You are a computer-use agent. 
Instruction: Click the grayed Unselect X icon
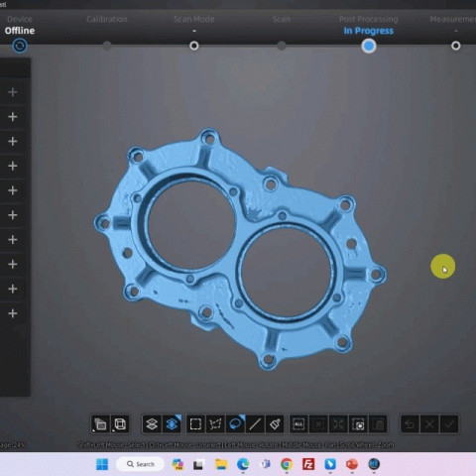[x=318, y=423]
